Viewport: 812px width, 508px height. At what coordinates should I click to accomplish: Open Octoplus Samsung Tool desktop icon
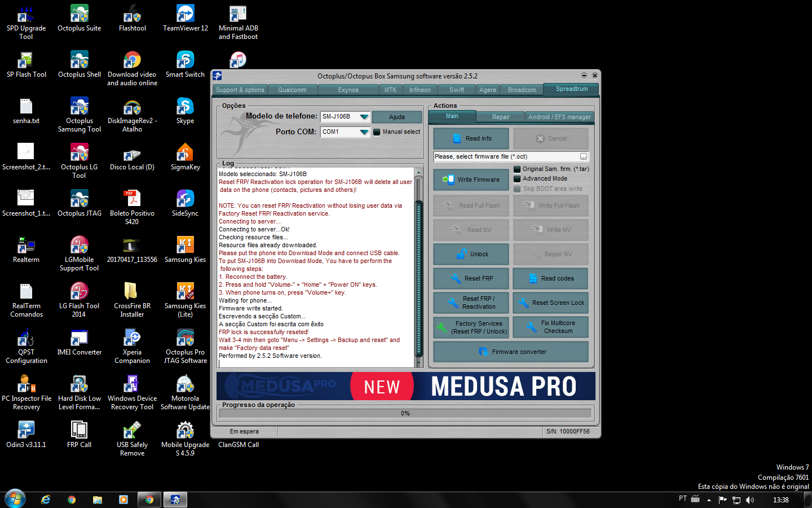80,116
